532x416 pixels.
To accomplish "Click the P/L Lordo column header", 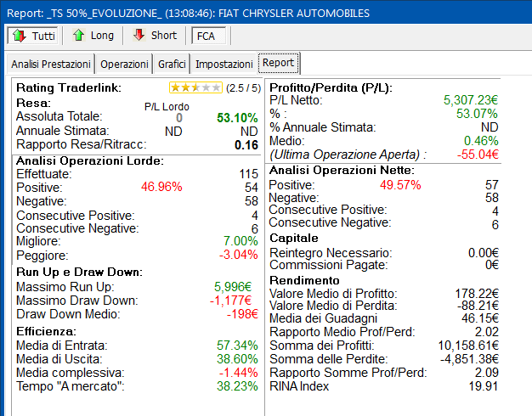I will coord(167,107).
